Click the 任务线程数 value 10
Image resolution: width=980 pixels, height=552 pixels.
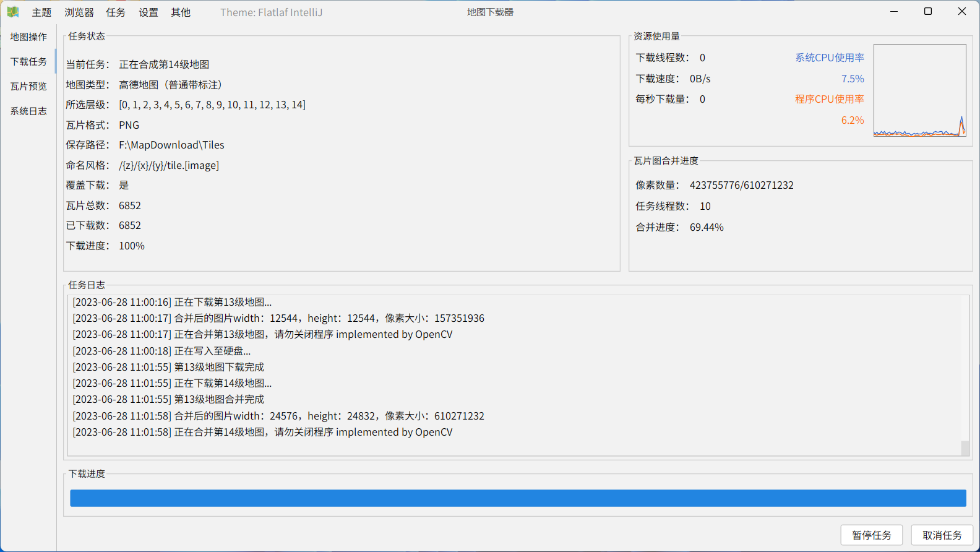click(x=705, y=206)
